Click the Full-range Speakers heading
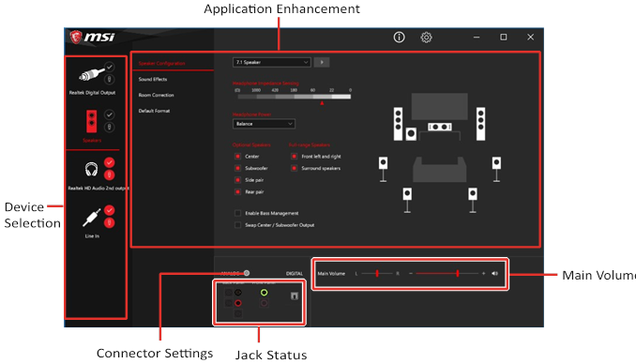This screenshot has height=364, width=636. coord(310,144)
